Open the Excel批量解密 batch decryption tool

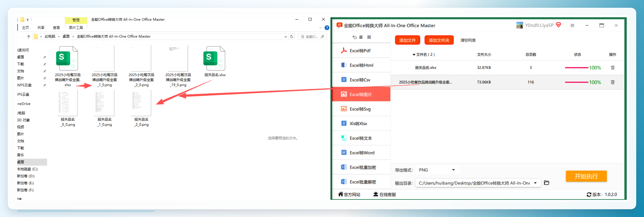361,182
